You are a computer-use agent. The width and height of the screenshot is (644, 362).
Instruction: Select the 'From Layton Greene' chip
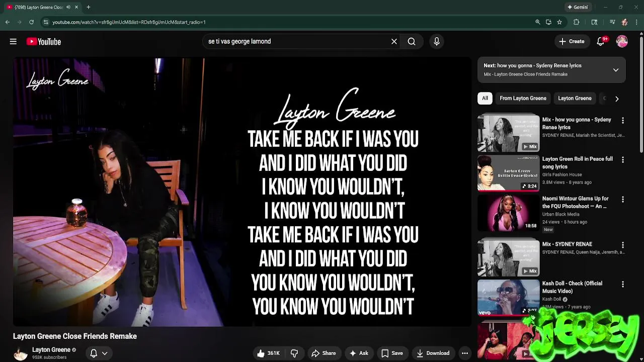(x=523, y=99)
